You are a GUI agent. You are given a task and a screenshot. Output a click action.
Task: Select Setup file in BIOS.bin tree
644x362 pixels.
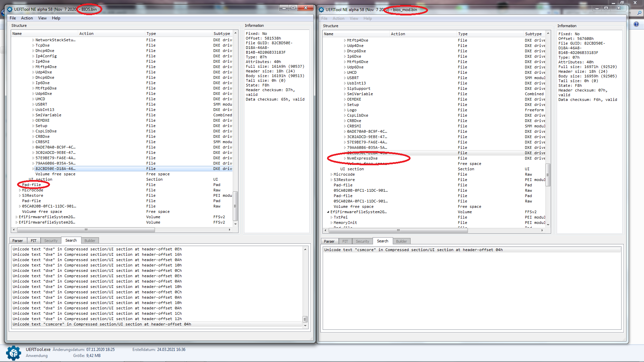[x=41, y=126]
